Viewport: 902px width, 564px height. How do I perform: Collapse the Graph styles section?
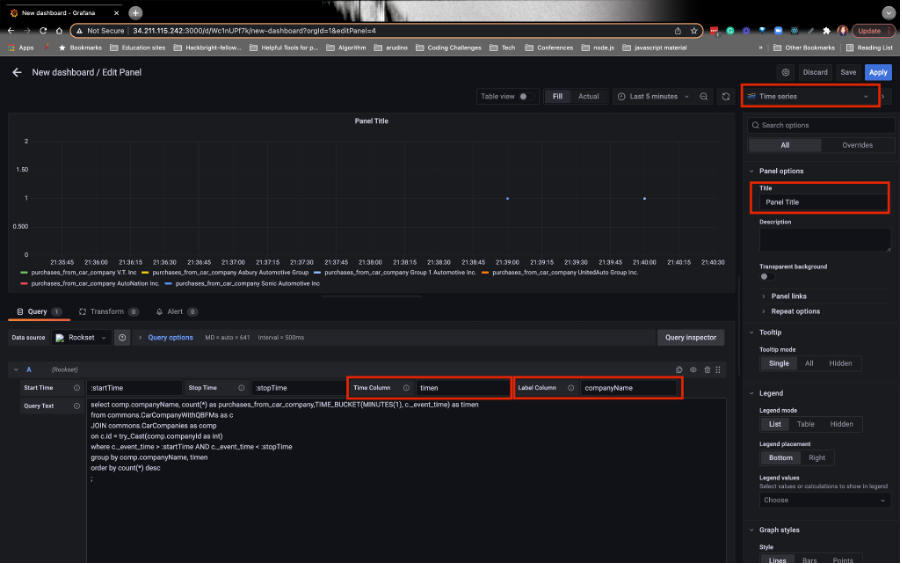[x=779, y=531]
